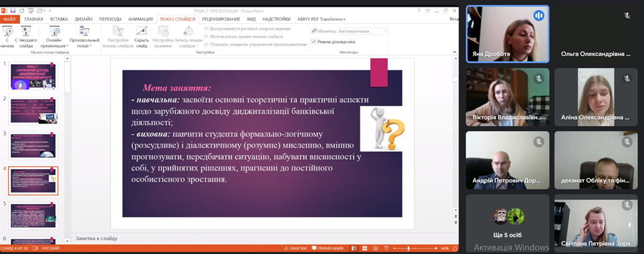Uncheck Режим докладчика checkbox
Viewport: 644px width, 254px height.
tap(314, 41)
